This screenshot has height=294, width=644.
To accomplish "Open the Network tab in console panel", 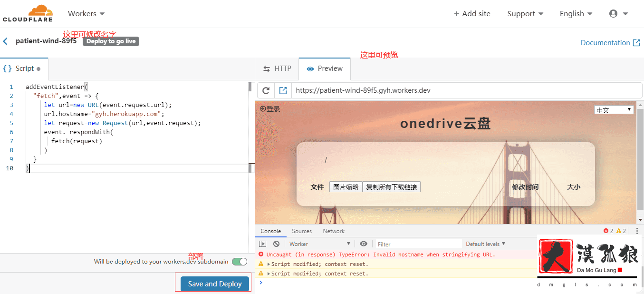I will click(334, 231).
